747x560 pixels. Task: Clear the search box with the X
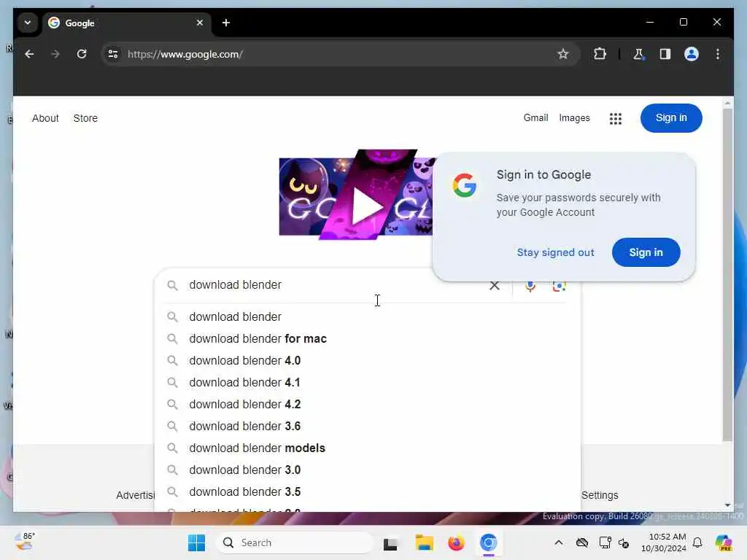495,285
